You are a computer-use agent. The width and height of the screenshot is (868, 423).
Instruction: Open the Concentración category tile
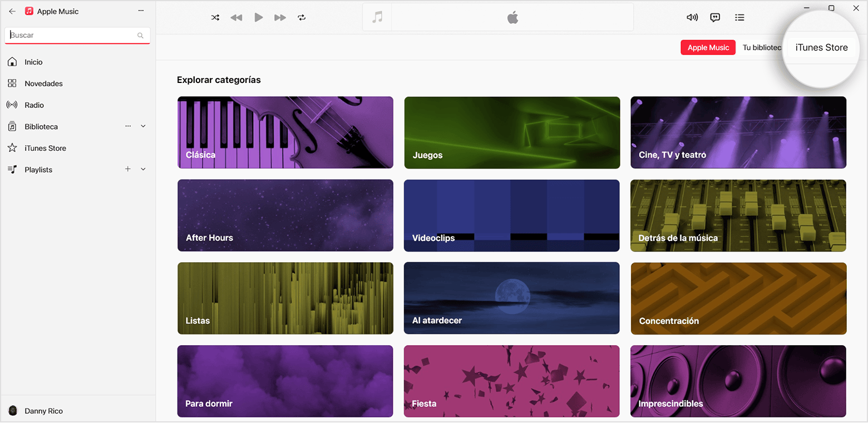click(738, 298)
